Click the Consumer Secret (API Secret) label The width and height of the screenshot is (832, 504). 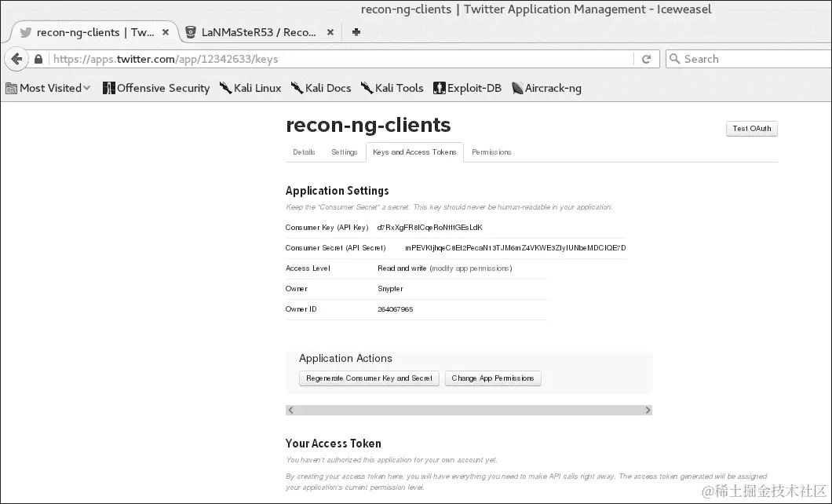(335, 248)
